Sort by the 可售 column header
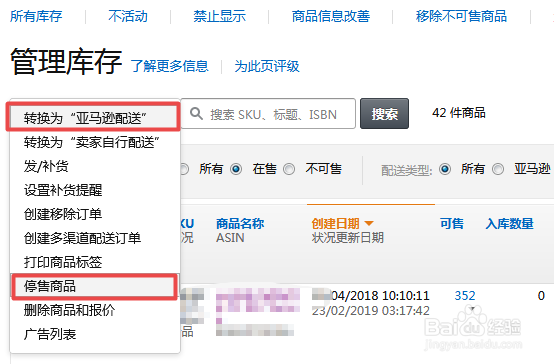The height and width of the screenshot is (364, 554). click(452, 223)
